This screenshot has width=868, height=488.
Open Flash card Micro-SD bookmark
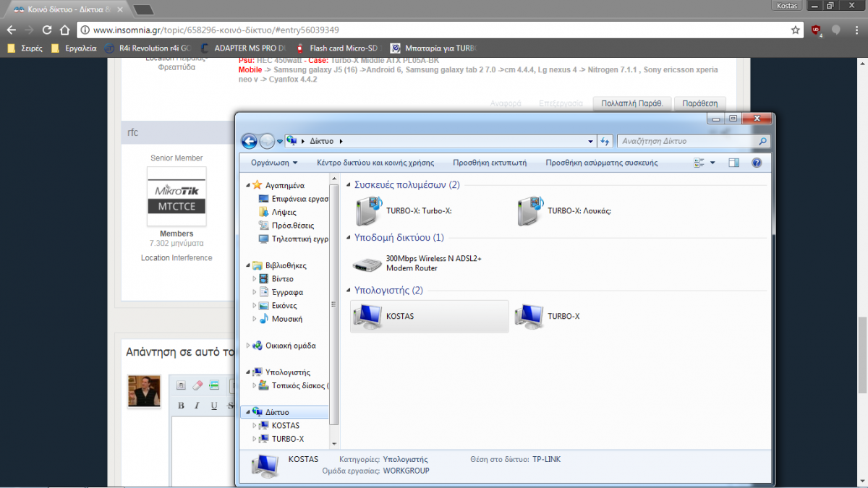click(336, 48)
